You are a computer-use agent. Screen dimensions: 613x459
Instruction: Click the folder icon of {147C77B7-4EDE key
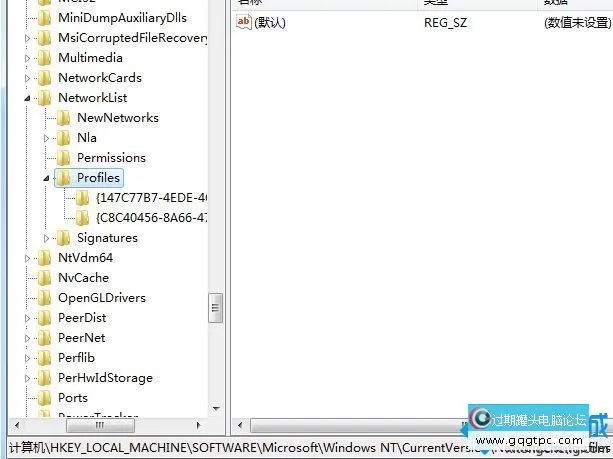pyautogui.click(x=83, y=198)
